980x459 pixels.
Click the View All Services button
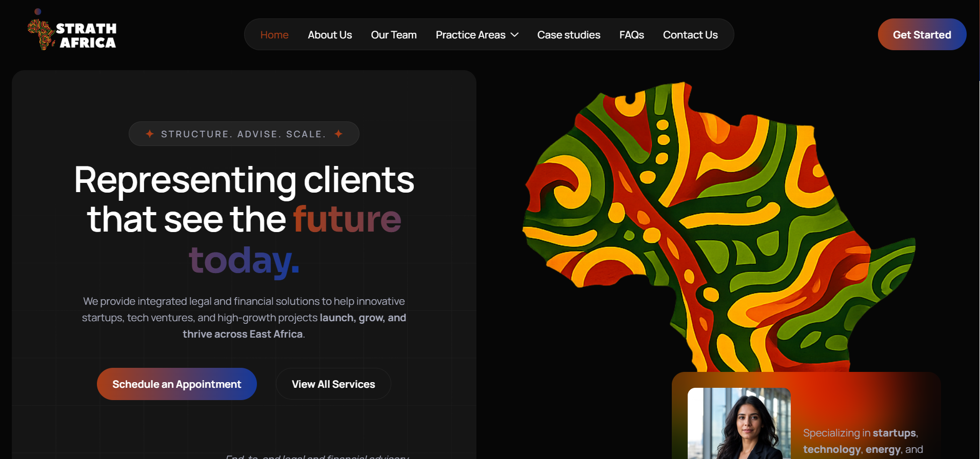(333, 384)
